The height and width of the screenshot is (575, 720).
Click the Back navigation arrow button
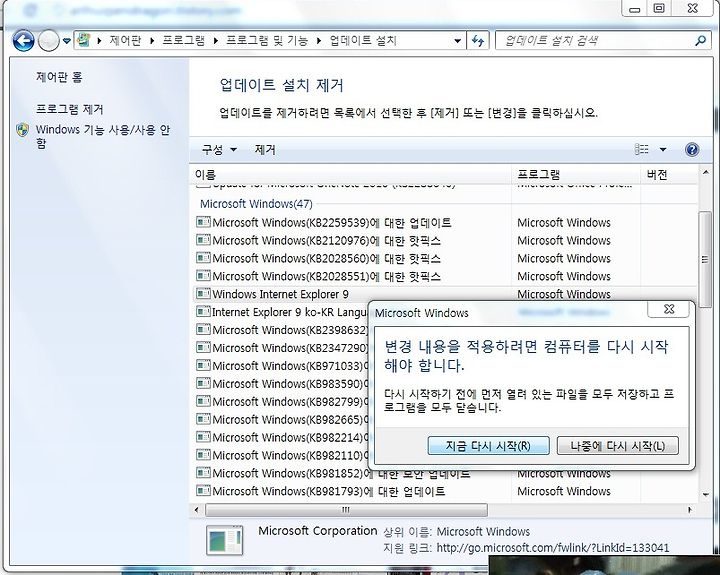23,41
